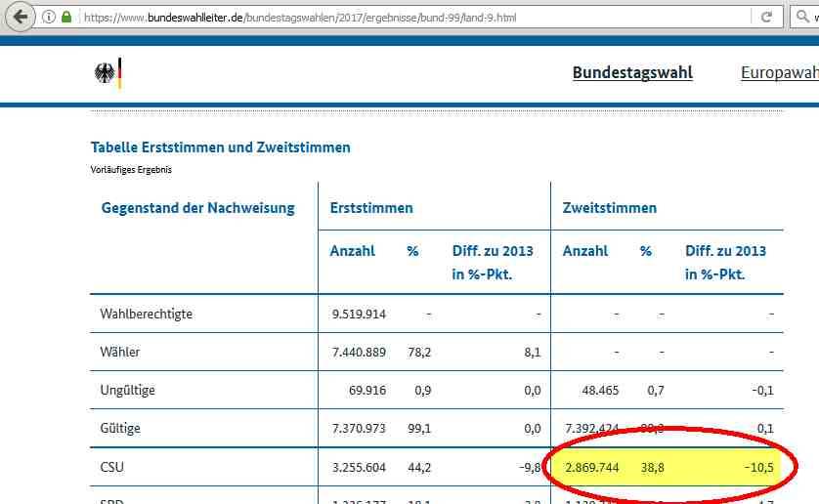The width and height of the screenshot is (819, 504).
Task: Reload the page with the refresh icon
Action: point(766,17)
